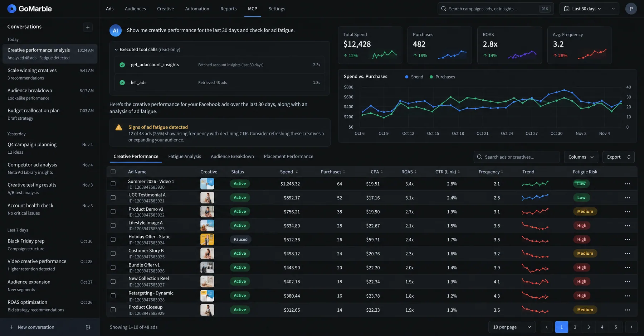The height and width of the screenshot is (336, 644).
Task: Open the profile avatar labeled P
Action: (x=631, y=9)
